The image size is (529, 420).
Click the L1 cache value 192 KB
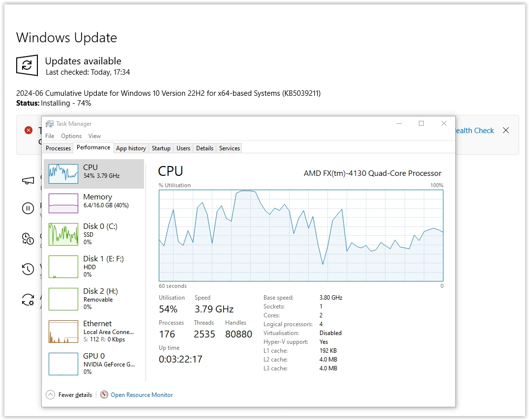point(328,351)
